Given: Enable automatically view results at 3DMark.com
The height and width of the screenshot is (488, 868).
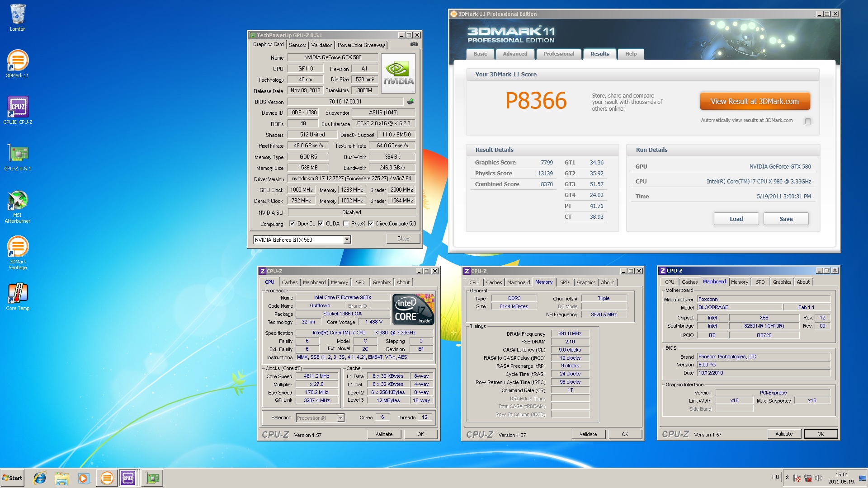Looking at the screenshot, I should (x=808, y=121).
